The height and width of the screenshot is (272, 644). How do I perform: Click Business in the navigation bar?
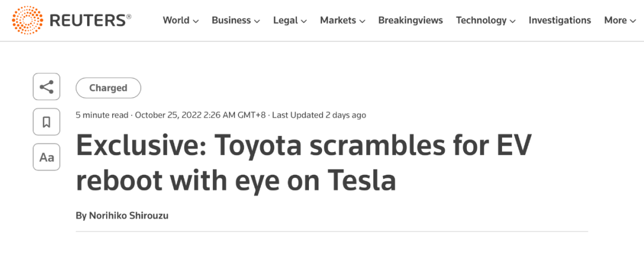pos(231,20)
